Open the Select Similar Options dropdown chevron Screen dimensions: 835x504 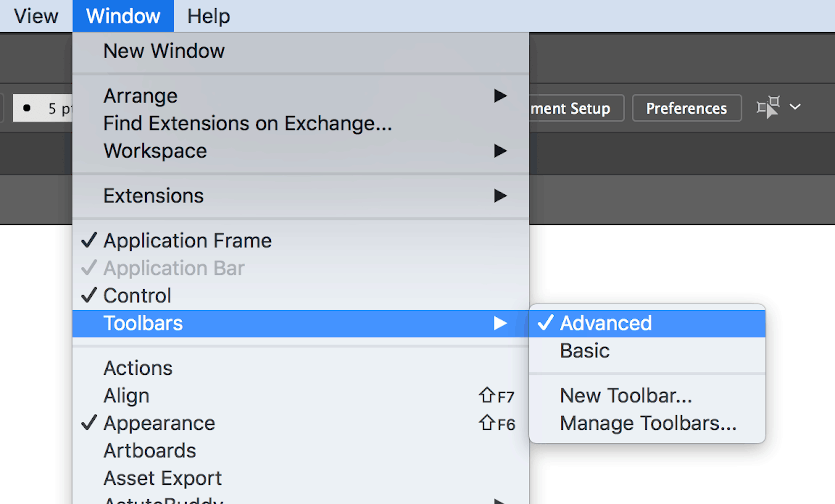(795, 107)
